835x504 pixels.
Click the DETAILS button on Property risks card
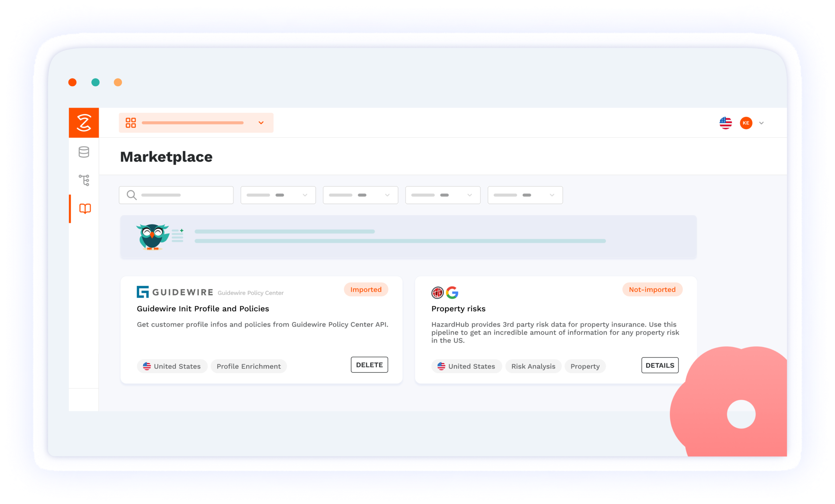659,365
